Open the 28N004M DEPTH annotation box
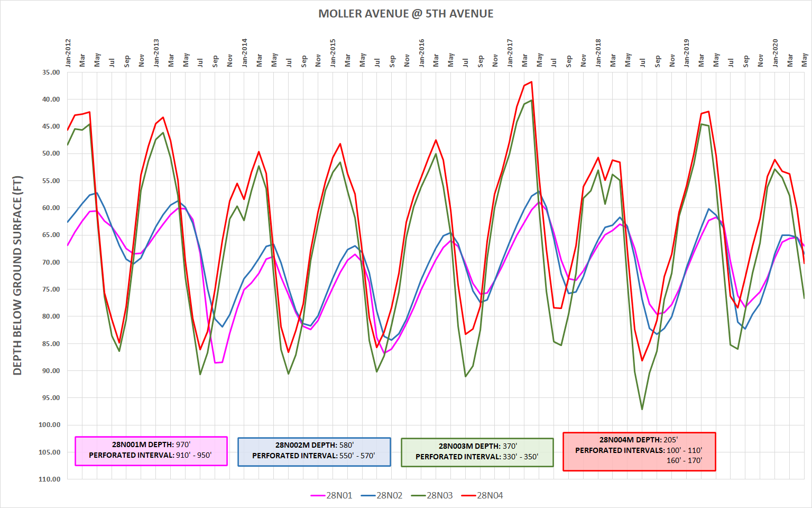 [639, 450]
